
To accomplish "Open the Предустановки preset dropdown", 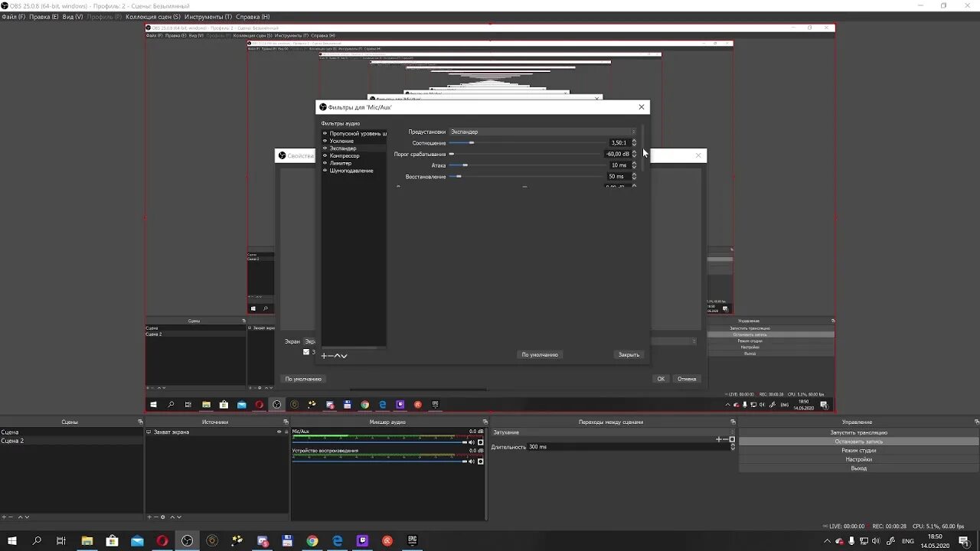I will 544,132.
